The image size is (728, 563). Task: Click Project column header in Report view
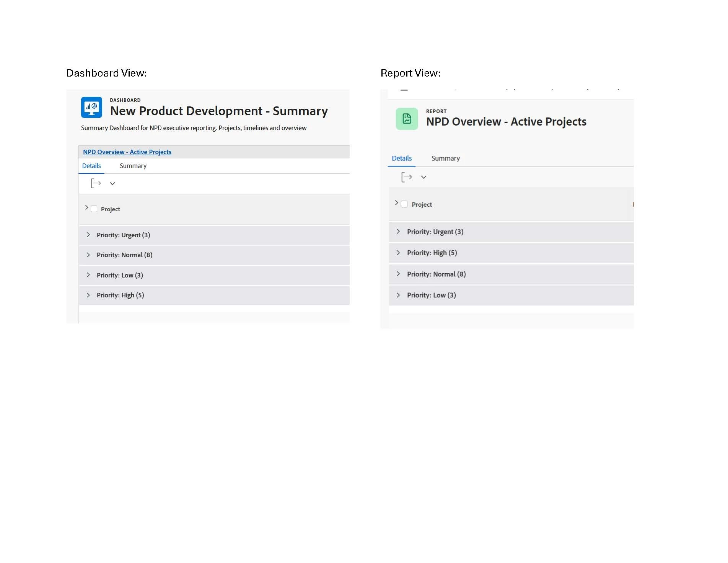(422, 204)
